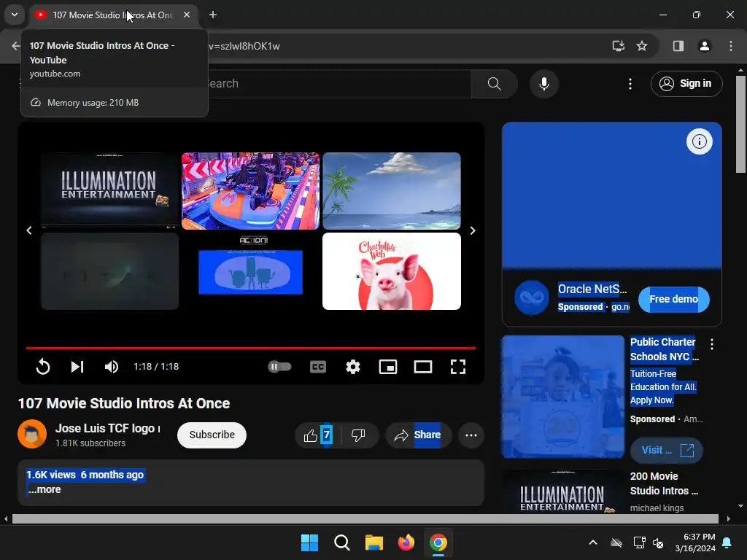Viewport: 747px width, 560px height.
Task: Click the red video progress bar
Action: click(x=251, y=348)
